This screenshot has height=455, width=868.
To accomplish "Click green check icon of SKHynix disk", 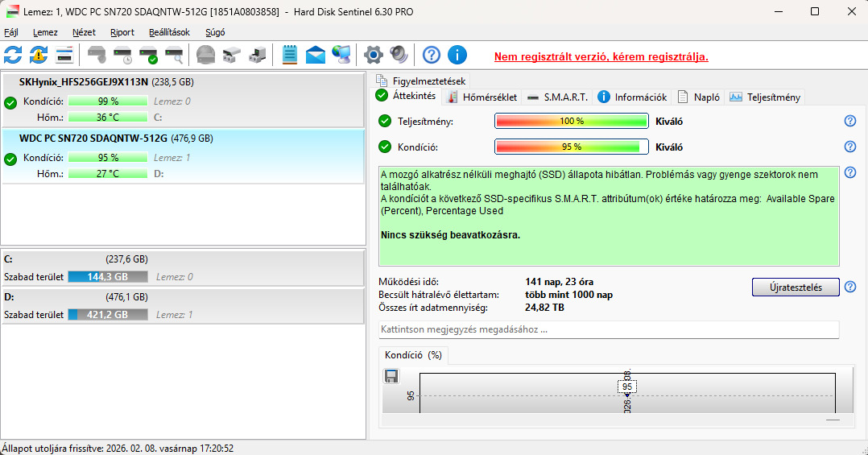I will click(x=10, y=103).
